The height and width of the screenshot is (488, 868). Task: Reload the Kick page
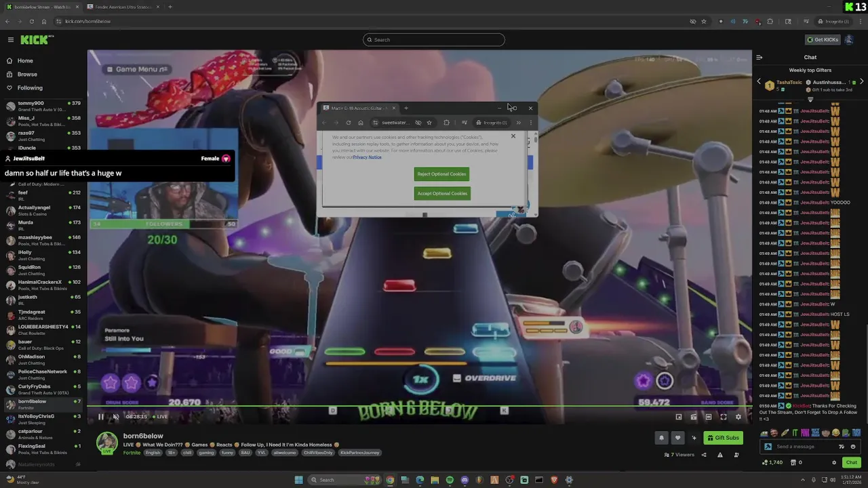coord(31,21)
